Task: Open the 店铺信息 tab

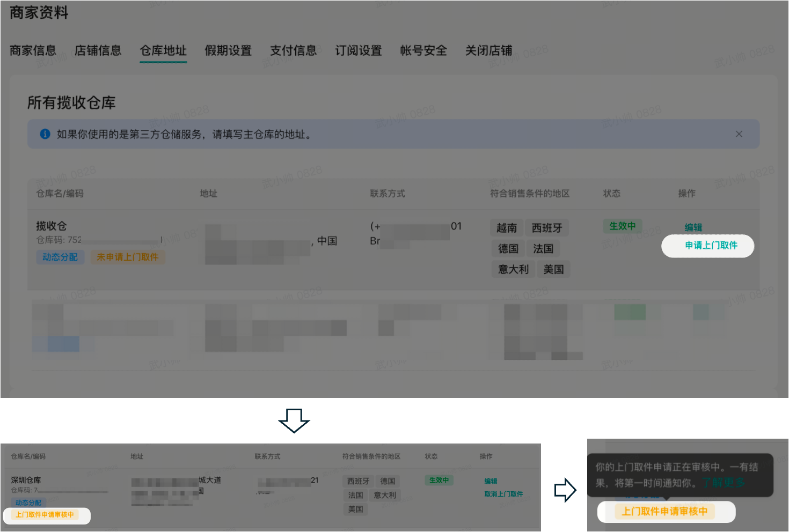Action: tap(98, 50)
